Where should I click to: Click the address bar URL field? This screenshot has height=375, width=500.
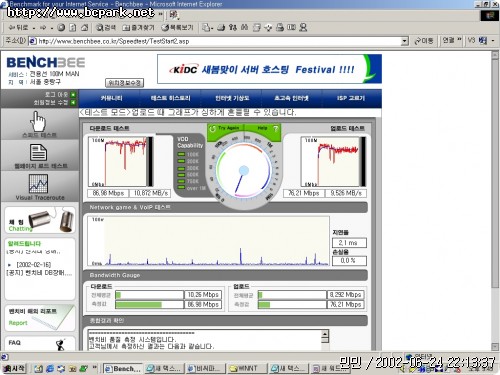[x=215, y=41]
